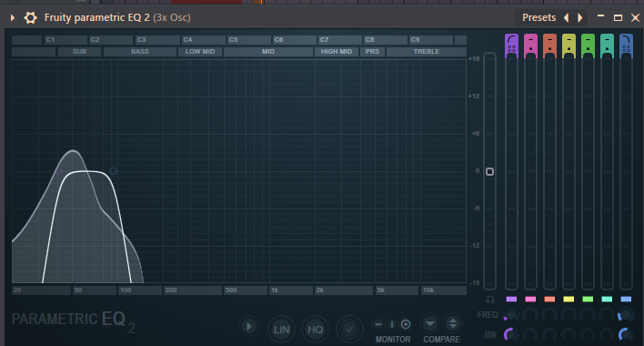Click the Fruity parametric EQ 2 title text

point(97,17)
